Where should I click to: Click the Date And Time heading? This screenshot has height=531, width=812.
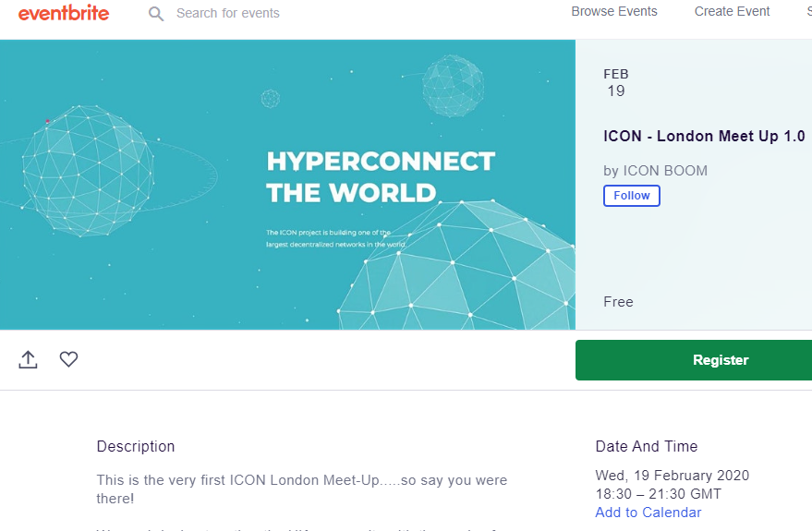pos(647,446)
